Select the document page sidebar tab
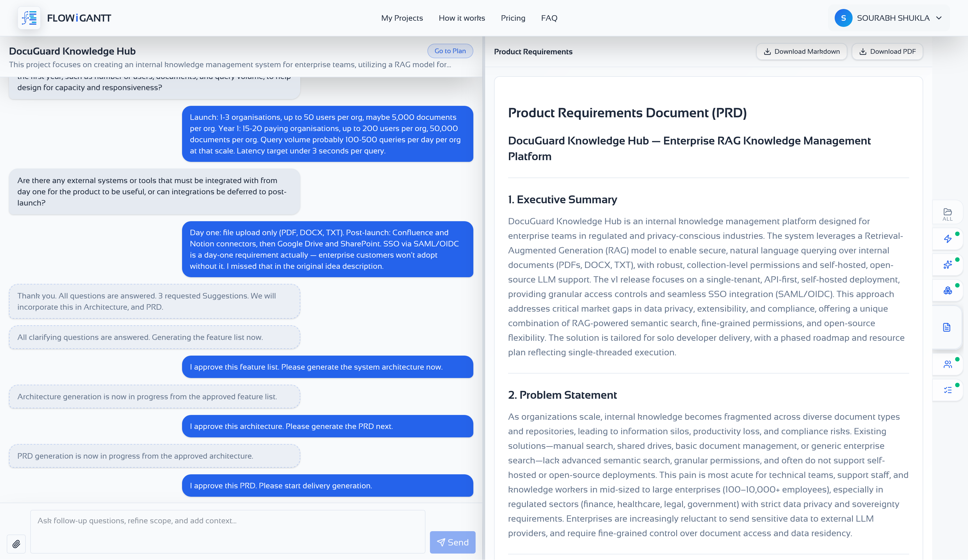968x560 pixels. pyautogui.click(x=946, y=327)
